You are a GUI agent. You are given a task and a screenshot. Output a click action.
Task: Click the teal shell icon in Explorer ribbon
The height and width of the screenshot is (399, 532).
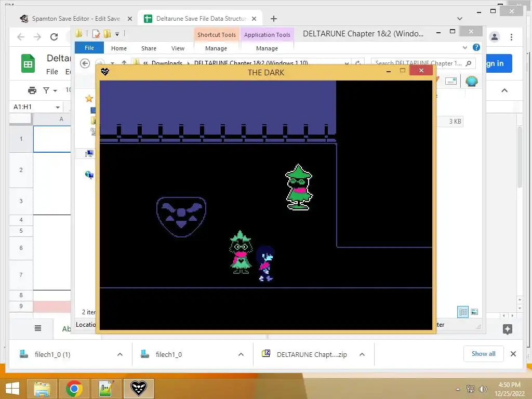(x=472, y=82)
